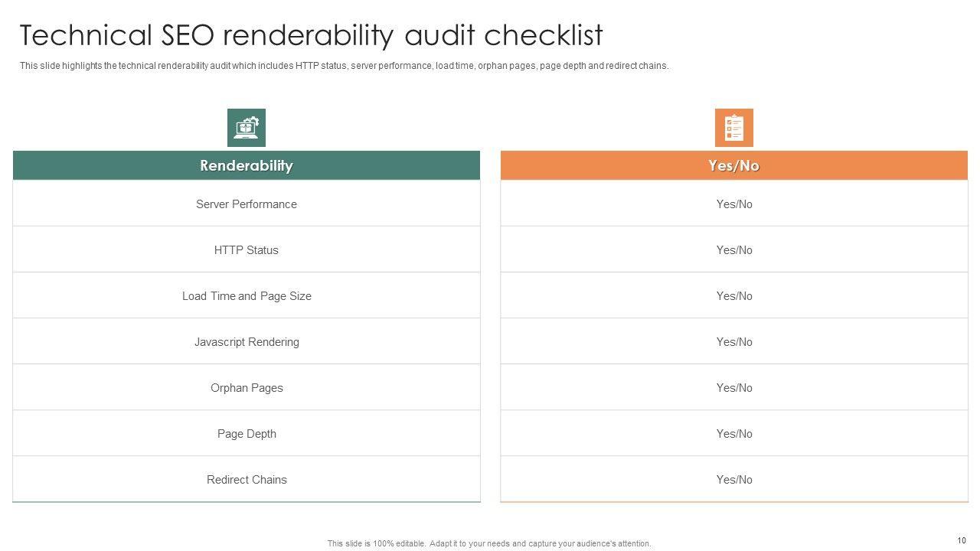Image resolution: width=980 pixels, height=551 pixels.
Task: Select Yes/No in the Orphan Pages row
Action: (x=734, y=388)
